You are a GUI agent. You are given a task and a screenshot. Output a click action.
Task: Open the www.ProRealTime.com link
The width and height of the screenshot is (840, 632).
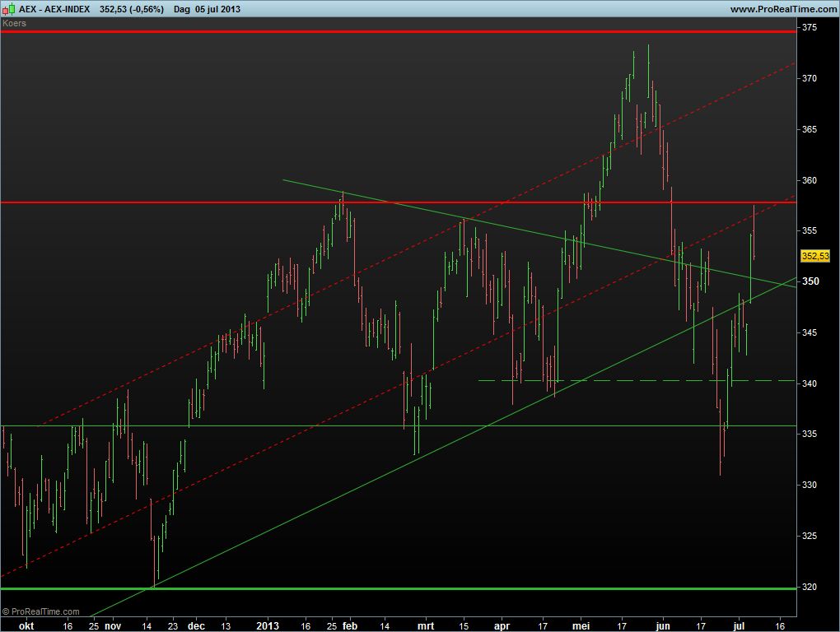click(x=782, y=8)
